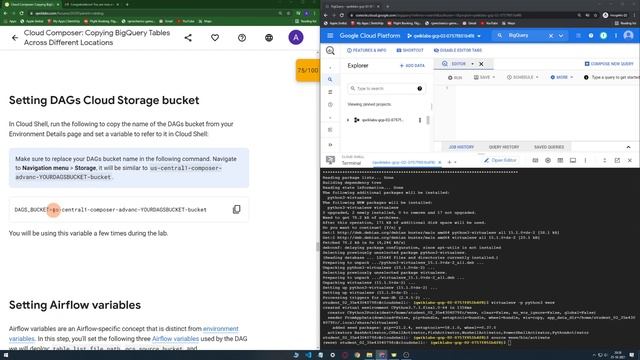This screenshot has width=640, height=360.
Task: Open the MORE dropdown in query toolbar
Action: pos(562,78)
